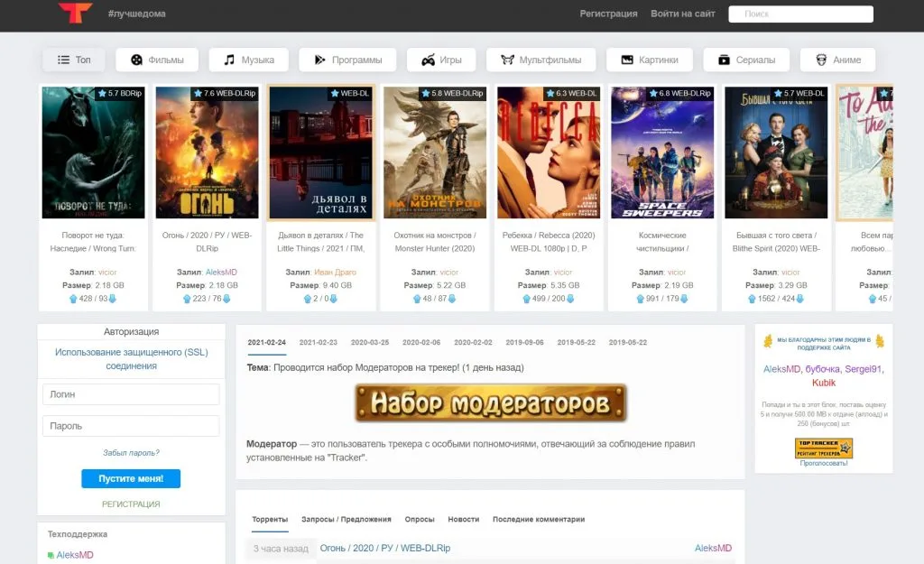
Task: Click the red T site logo
Action: pyautogui.click(x=75, y=13)
